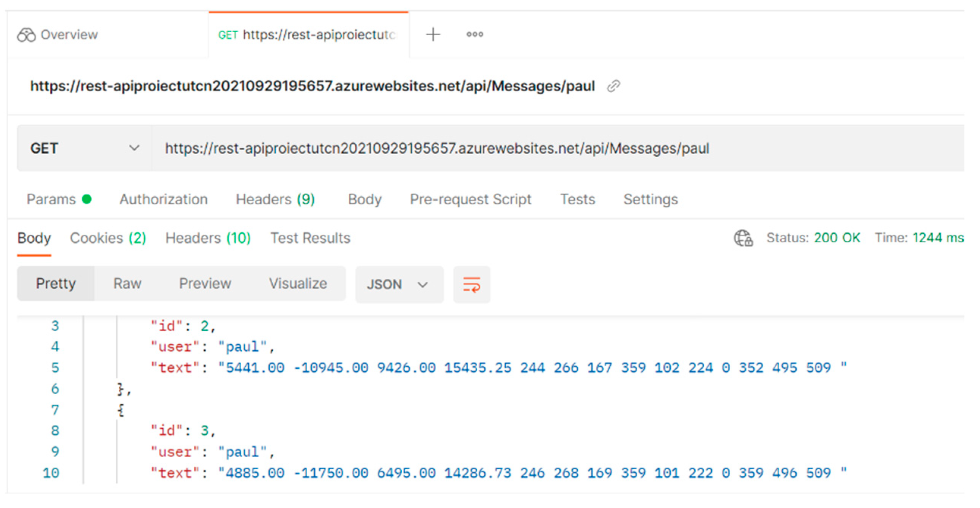Expand the GET method dropdown
The width and height of the screenshot is (980, 508).
(x=134, y=148)
